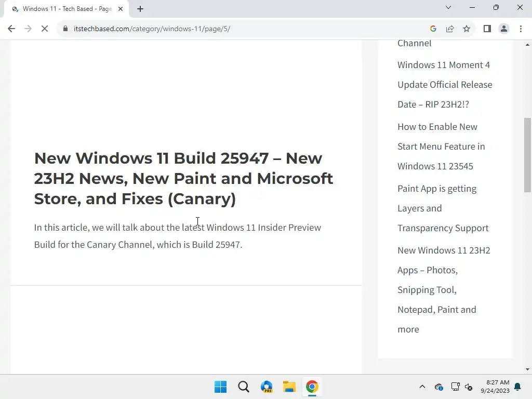The height and width of the screenshot is (399, 532).
Task: Click the page vertical scrollbar thumb
Action: [x=528, y=155]
